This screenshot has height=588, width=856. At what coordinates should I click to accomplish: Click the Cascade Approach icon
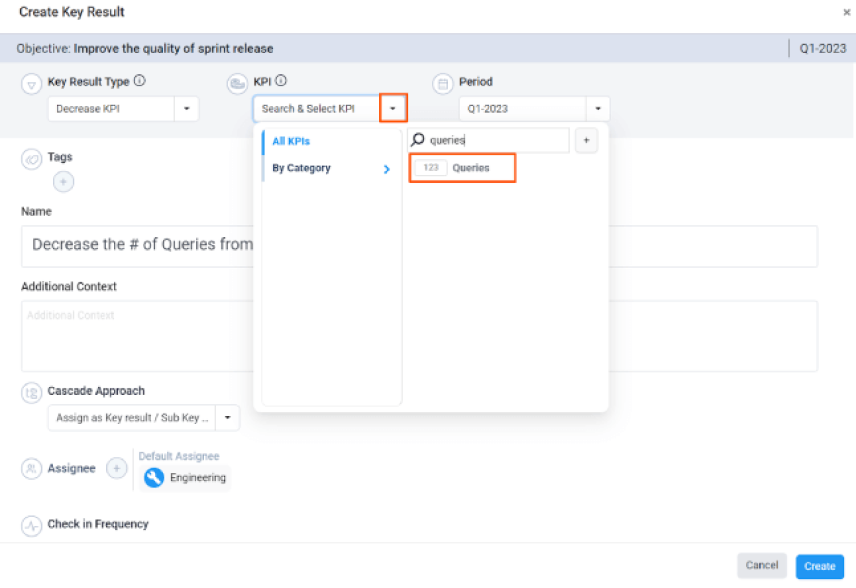coord(31,393)
